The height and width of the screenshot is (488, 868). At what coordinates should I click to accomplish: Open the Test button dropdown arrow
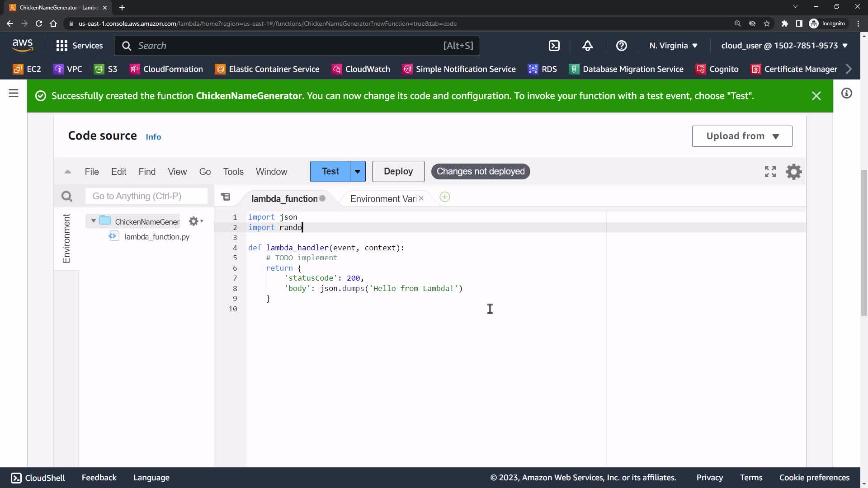(358, 172)
